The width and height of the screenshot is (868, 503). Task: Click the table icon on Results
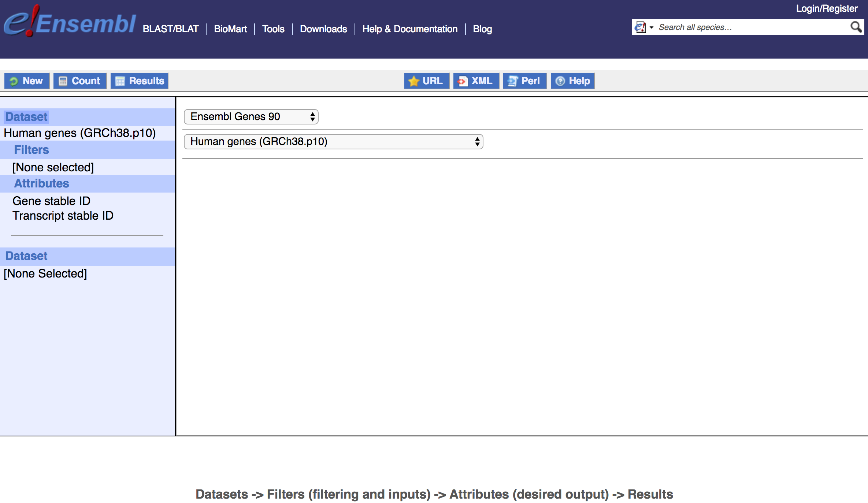(x=120, y=81)
